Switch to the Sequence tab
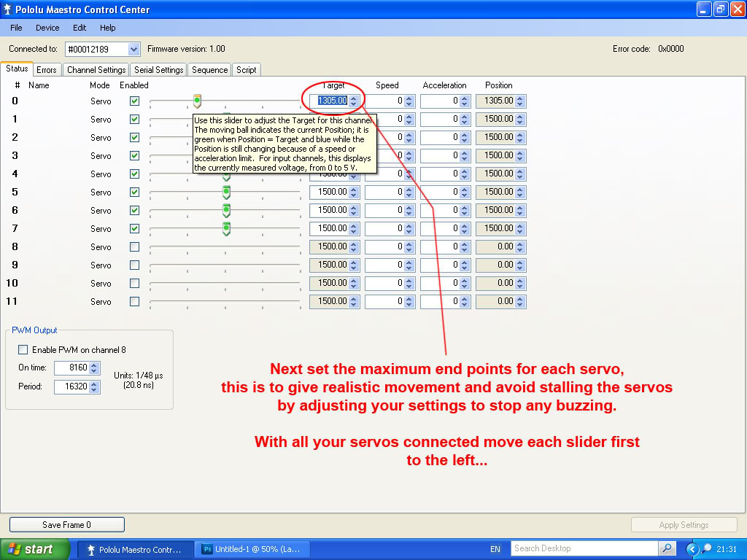The width and height of the screenshot is (747, 560). pos(209,70)
